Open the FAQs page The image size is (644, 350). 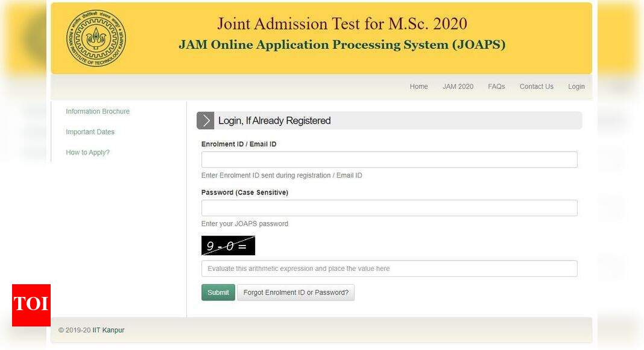496,86
